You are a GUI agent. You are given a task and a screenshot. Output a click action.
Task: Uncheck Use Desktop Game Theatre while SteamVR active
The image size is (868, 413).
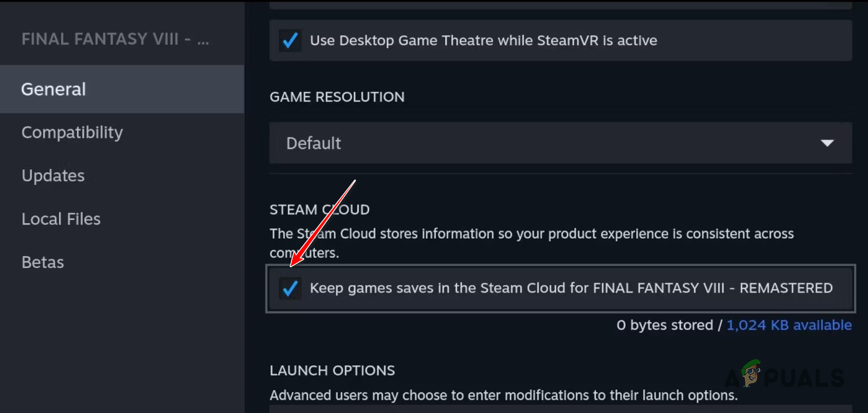(290, 40)
